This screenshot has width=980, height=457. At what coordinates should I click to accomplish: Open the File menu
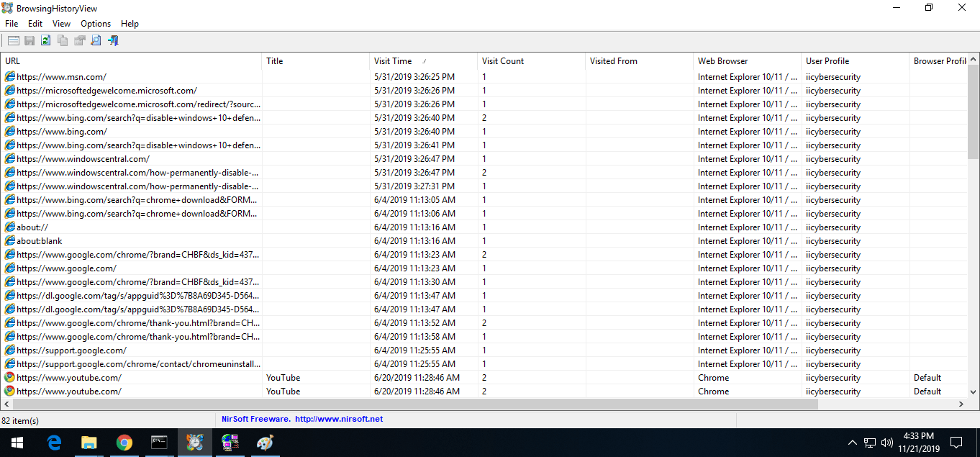point(12,24)
